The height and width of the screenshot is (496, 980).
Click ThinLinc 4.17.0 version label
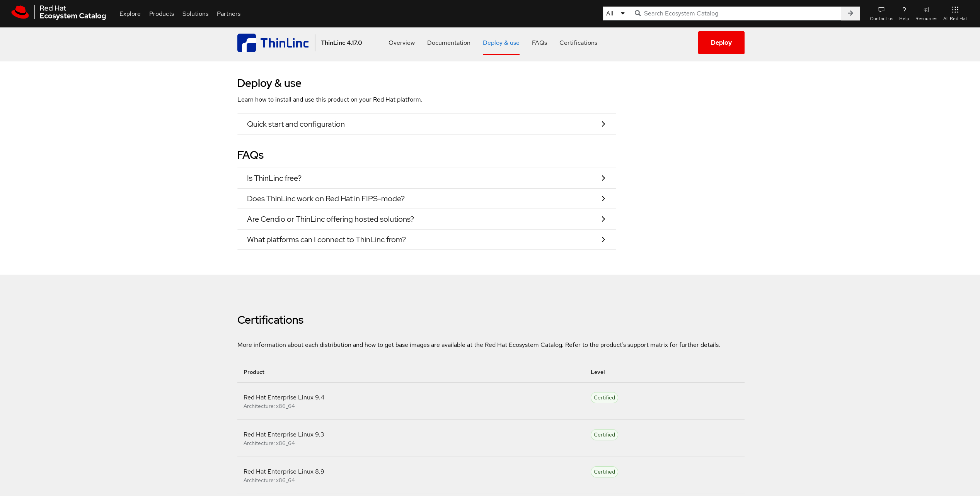tap(341, 42)
